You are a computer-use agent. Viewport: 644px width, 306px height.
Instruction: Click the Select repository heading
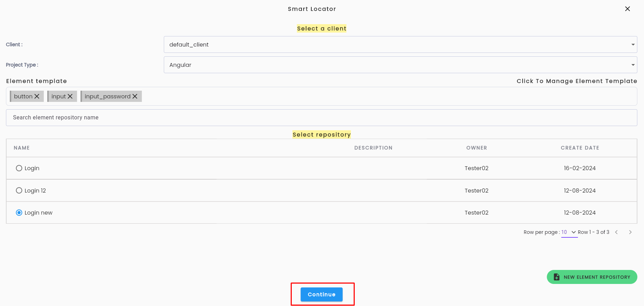(x=321, y=134)
